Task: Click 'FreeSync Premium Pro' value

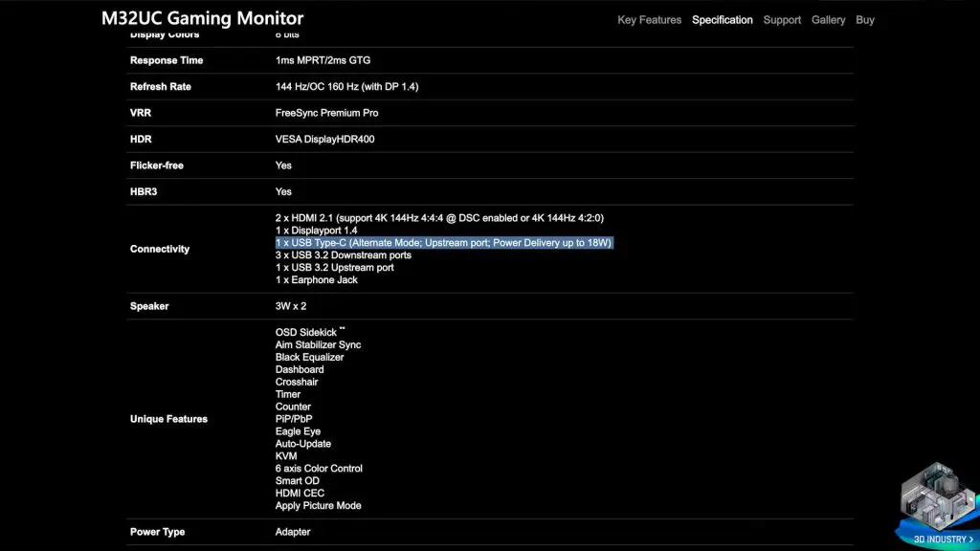Action: click(x=327, y=113)
